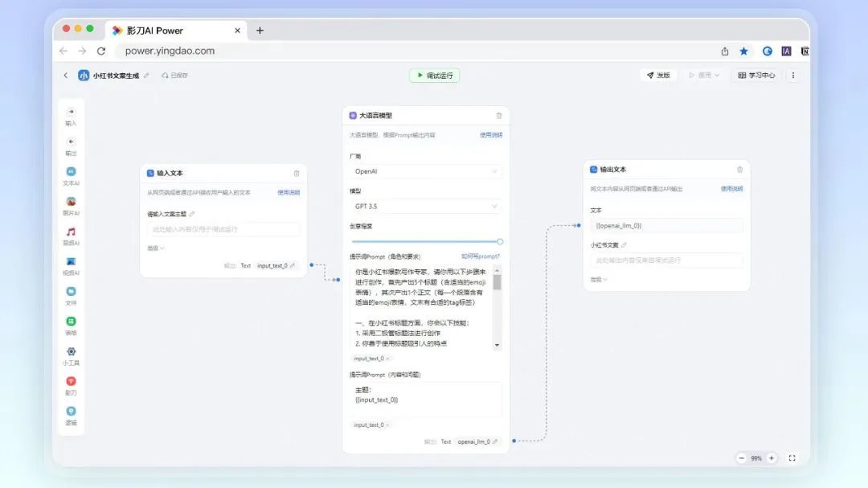Open the 输入 (input) sidebar tool
Viewport: 868px width, 488px height.
point(71,117)
